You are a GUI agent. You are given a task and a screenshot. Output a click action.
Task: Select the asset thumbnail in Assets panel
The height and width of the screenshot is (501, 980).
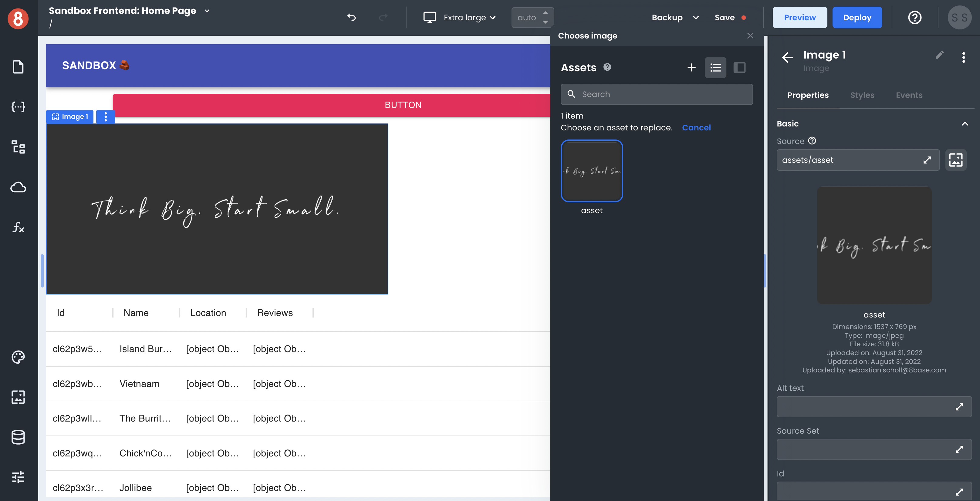coord(592,171)
